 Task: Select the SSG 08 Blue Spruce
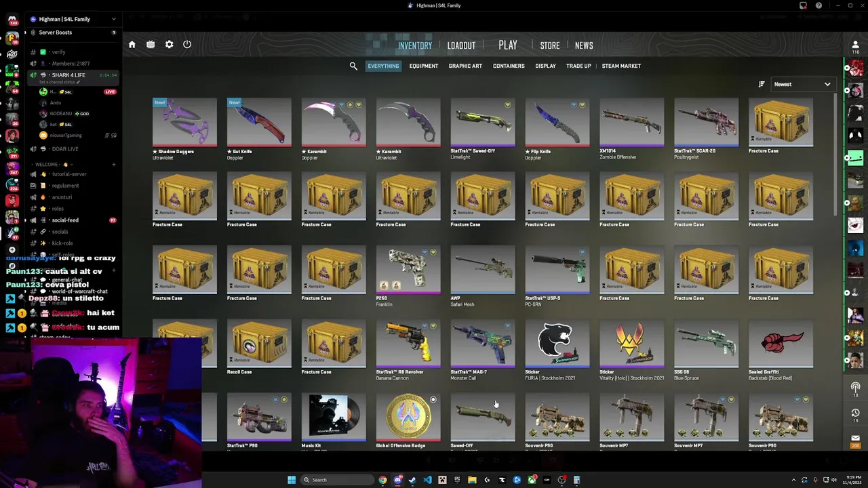707,350
